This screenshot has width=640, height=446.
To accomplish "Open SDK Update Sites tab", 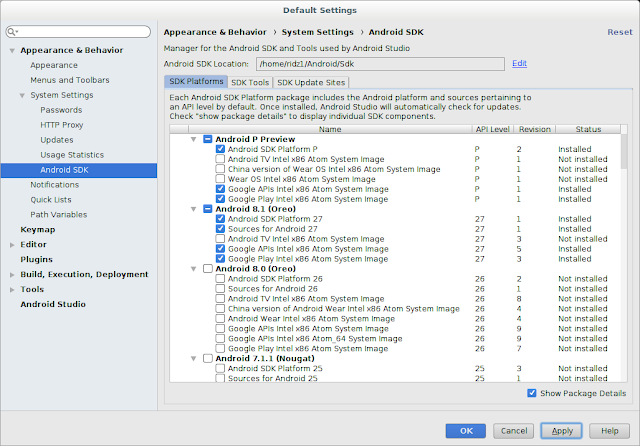I will (311, 82).
